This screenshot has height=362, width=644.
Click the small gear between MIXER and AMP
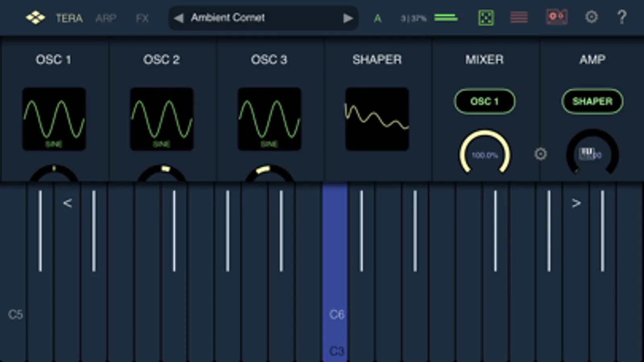pyautogui.click(x=540, y=154)
